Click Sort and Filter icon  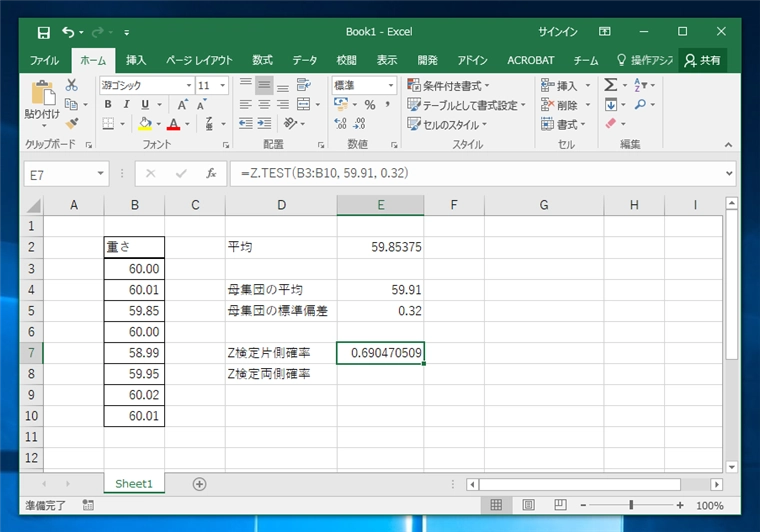pyautogui.click(x=641, y=85)
